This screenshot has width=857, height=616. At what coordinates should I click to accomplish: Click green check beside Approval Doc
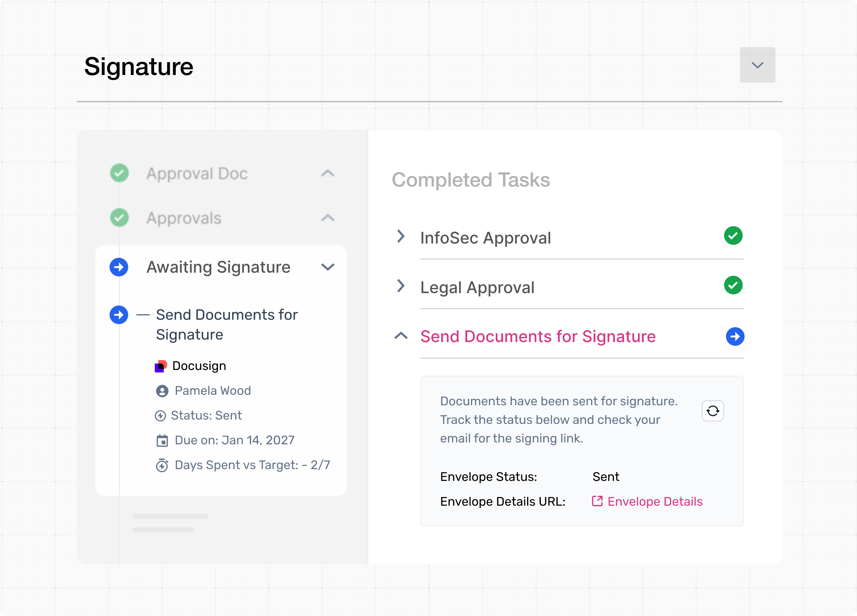coord(119,173)
